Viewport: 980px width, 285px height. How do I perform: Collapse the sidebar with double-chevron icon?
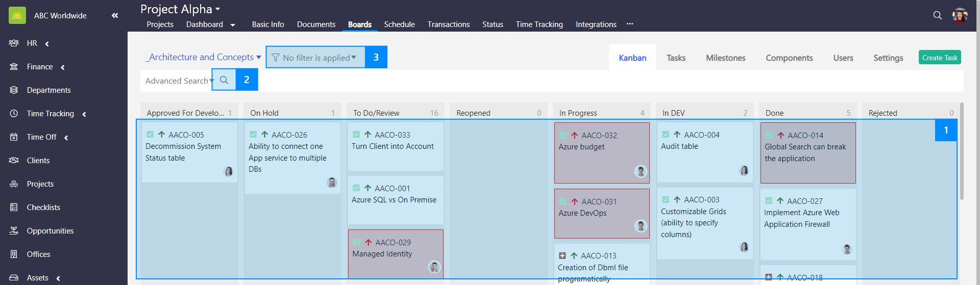115,16
